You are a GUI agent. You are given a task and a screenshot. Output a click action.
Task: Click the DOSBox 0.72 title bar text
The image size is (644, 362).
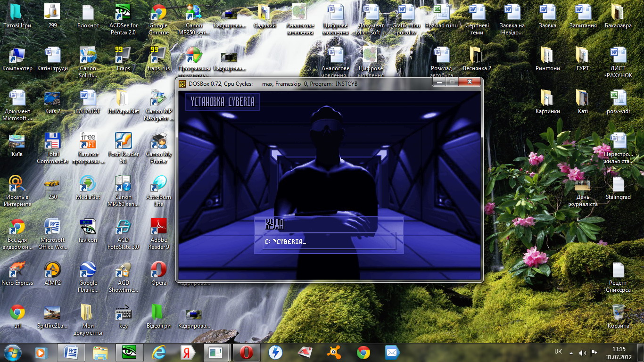(273, 84)
